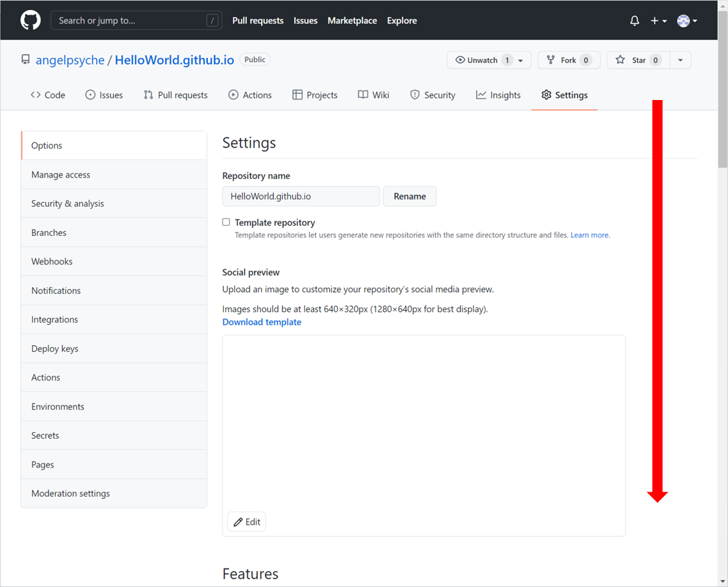The width and height of the screenshot is (728, 587).
Task: Go to Explore
Action: coord(402,21)
